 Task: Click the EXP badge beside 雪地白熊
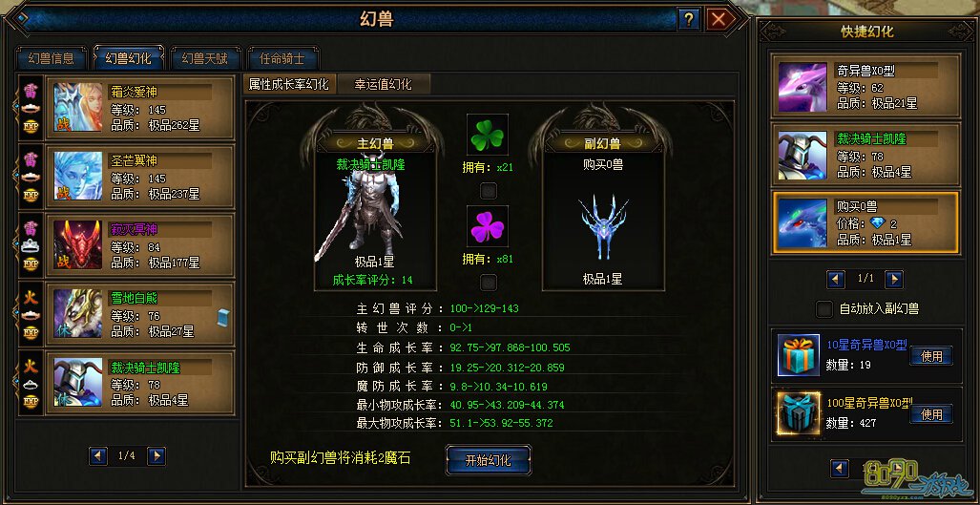pyautogui.click(x=31, y=333)
